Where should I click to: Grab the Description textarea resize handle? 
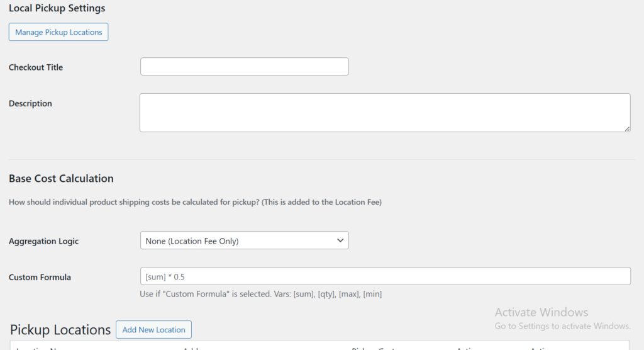(x=627, y=128)
